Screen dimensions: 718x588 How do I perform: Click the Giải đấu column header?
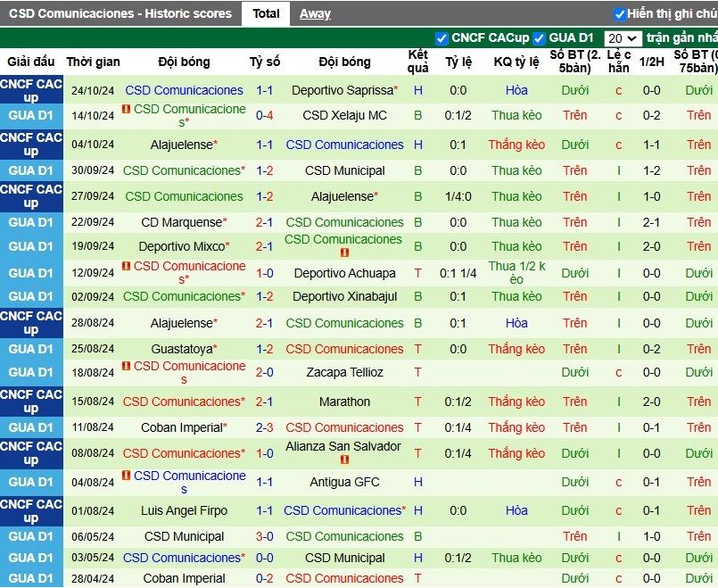click(x=30, y=62)
